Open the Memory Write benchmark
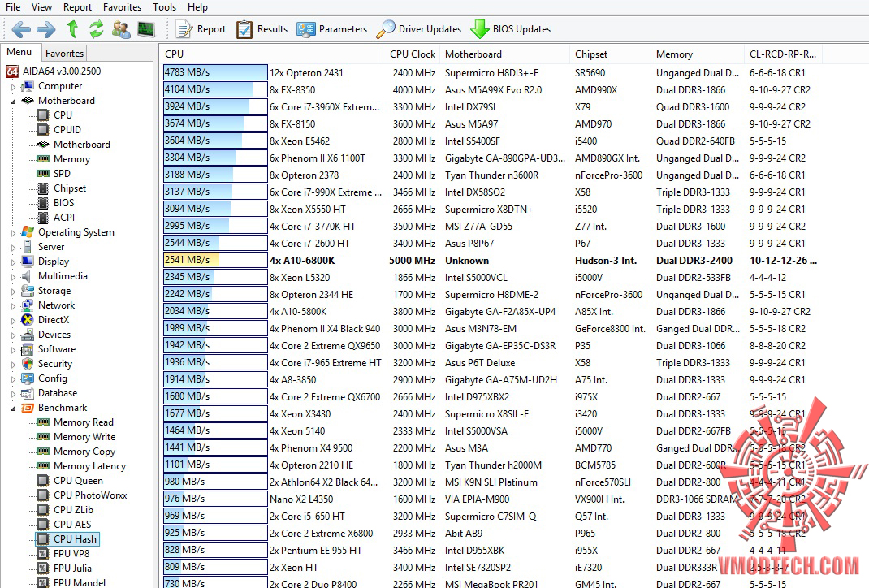 tap(76, 437)
